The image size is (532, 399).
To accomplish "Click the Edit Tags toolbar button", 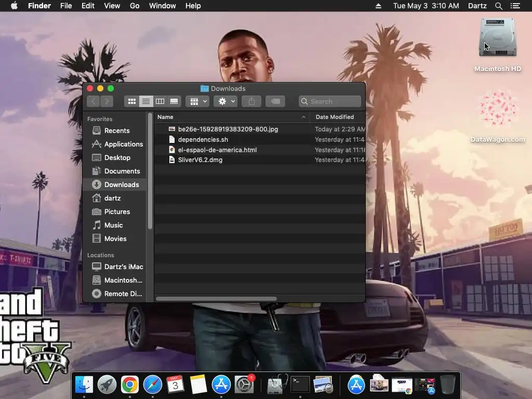I will 275,101.
